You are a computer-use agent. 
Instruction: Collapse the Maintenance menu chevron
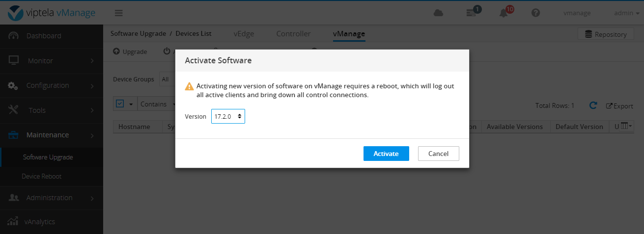[x=92, y=135]
